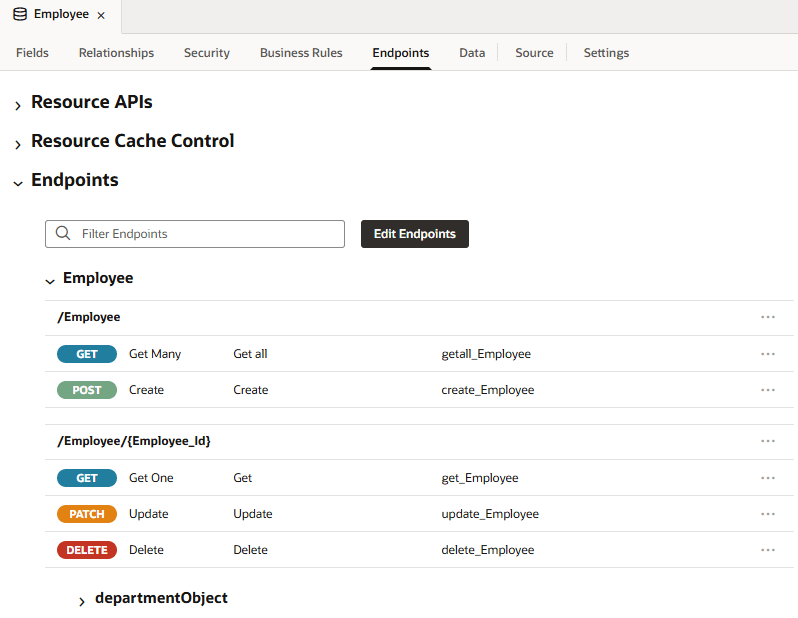The width and height of the screenshot is (798, 618).
Task: Open options menu for /Employee/{Employee_Id} path
Action: coord(768,441)
